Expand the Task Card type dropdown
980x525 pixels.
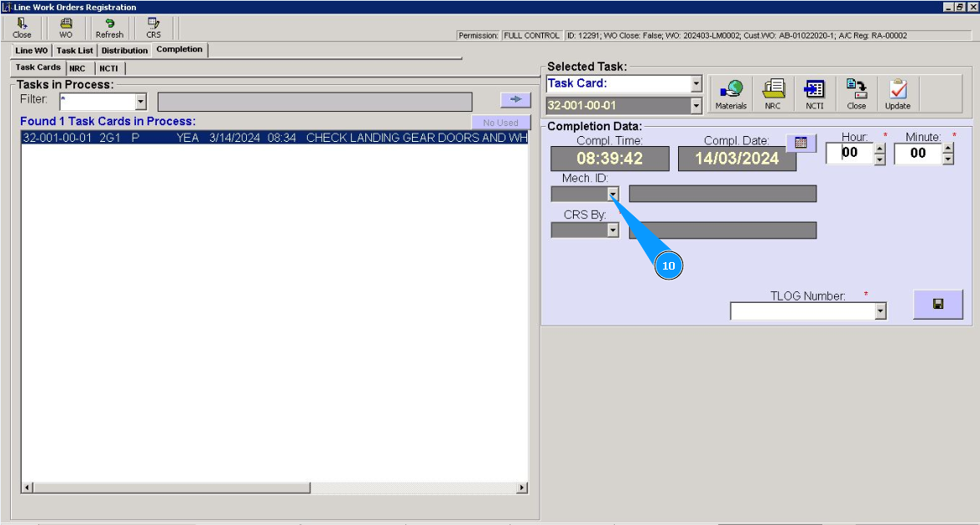(x=696, y=83)
